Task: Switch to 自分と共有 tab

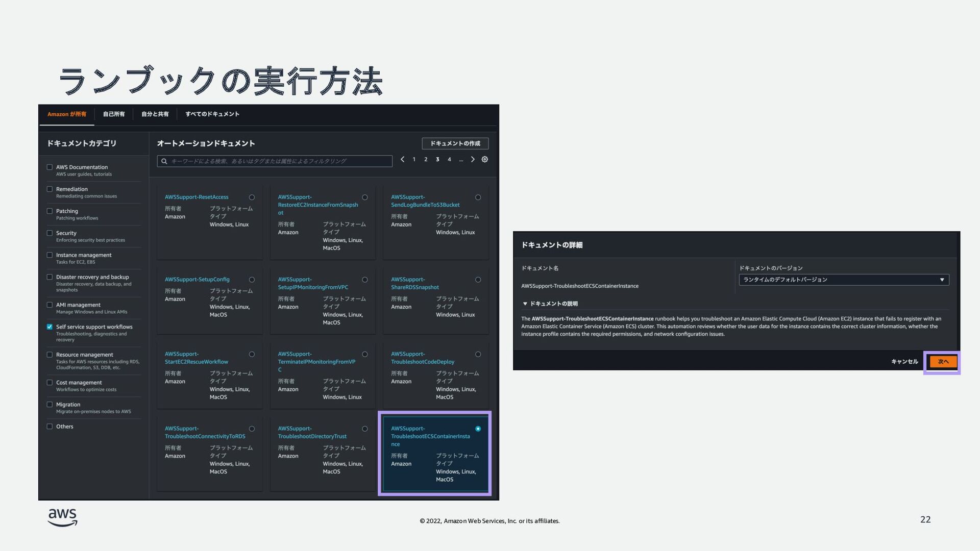Action: pos(155,114)
